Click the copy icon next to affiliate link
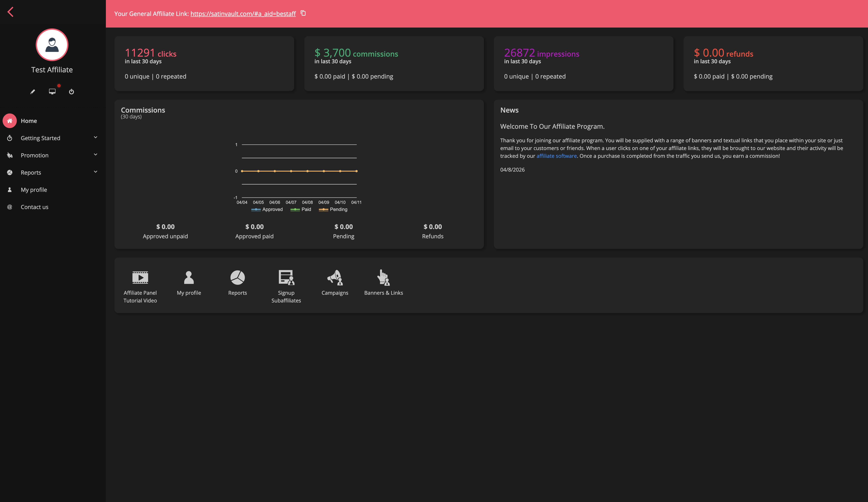Image resolution: width=868 pixels, height=502 pixels. pos(303,13)
